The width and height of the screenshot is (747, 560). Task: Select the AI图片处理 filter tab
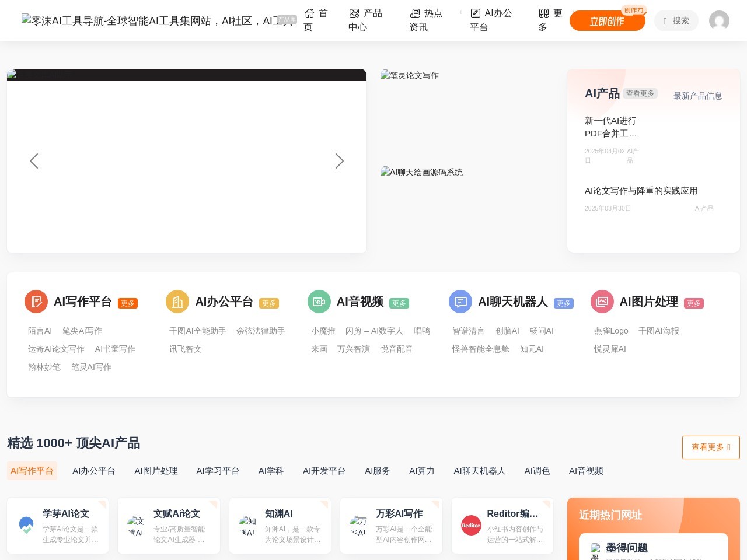click(x=156, y=471)
